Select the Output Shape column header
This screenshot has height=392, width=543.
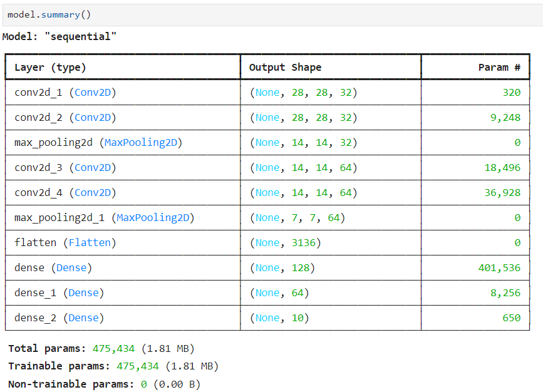[x=285, y=67]
